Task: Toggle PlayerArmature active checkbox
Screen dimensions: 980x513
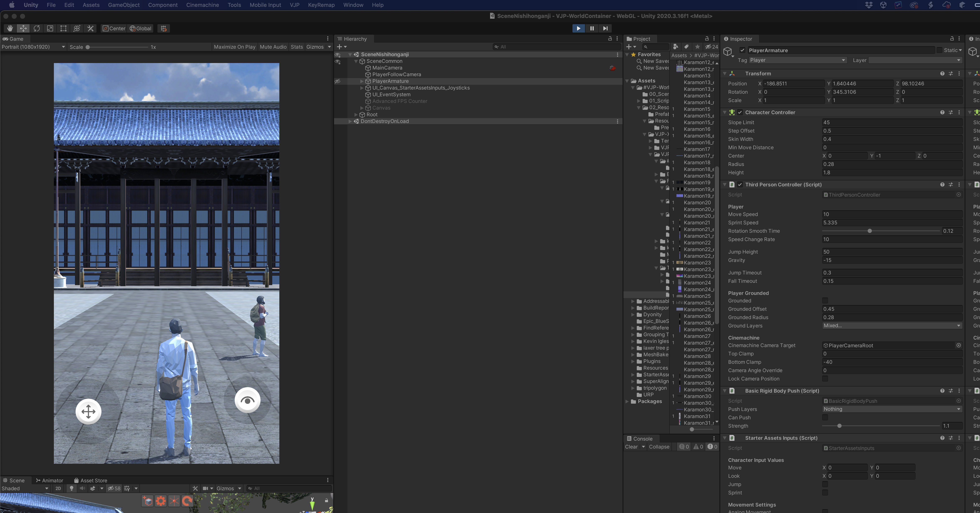Action: tap(742, 50)
